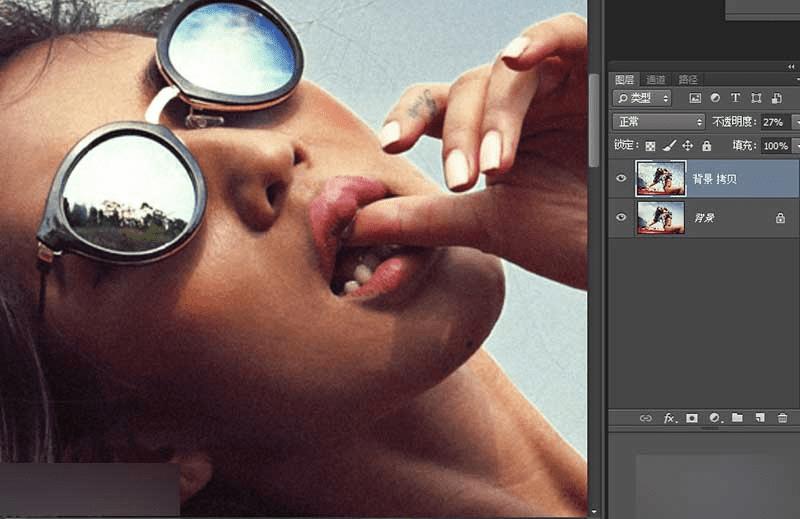Toggle lock position move icon

(x=688, y=146)
